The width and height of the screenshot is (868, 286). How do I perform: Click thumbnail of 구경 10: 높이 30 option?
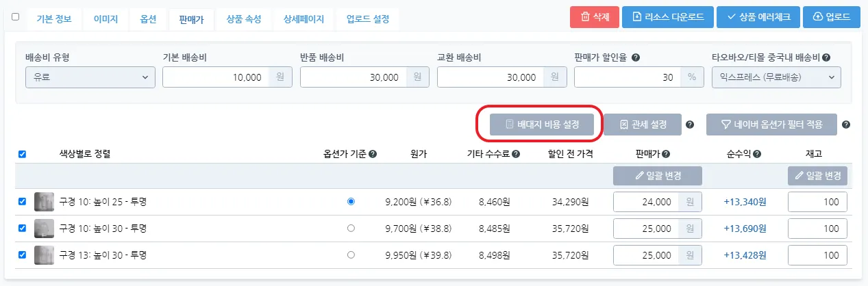(44, 229)
